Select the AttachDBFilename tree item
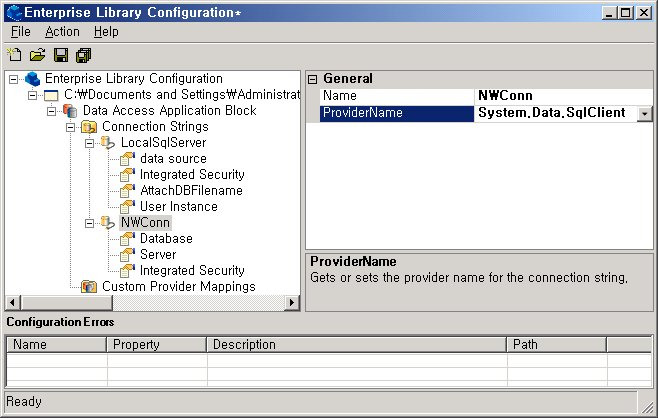The height and width of the screenshot is (418, 658). [191, 191]
